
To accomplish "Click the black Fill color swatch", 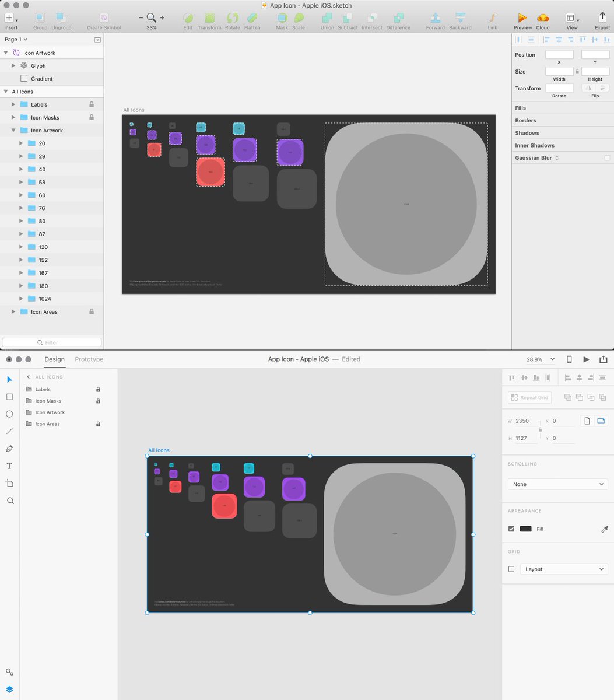I will [525, 528].
